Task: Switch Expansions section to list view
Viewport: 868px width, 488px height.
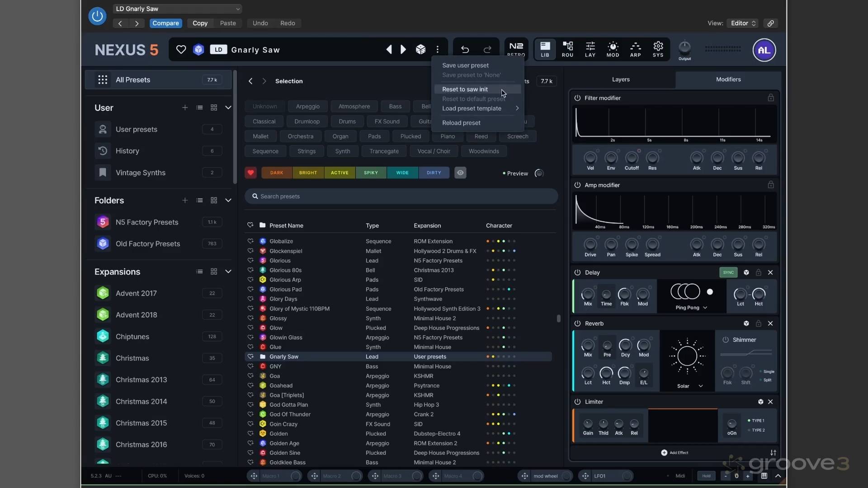Action: pyautogui.click(x=199, y=272)
